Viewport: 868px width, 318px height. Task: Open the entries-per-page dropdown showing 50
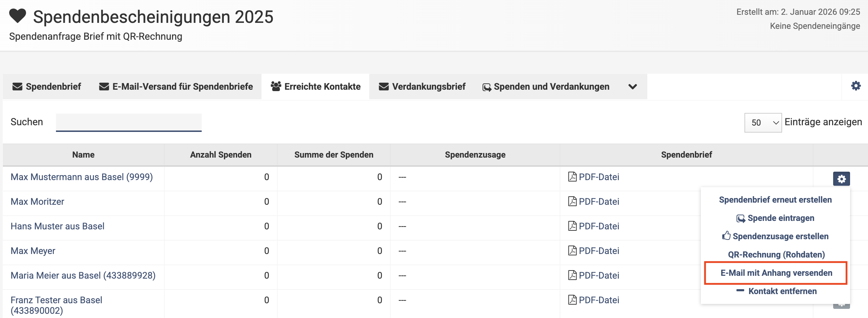pyautogui.click(x=763, y=123)
